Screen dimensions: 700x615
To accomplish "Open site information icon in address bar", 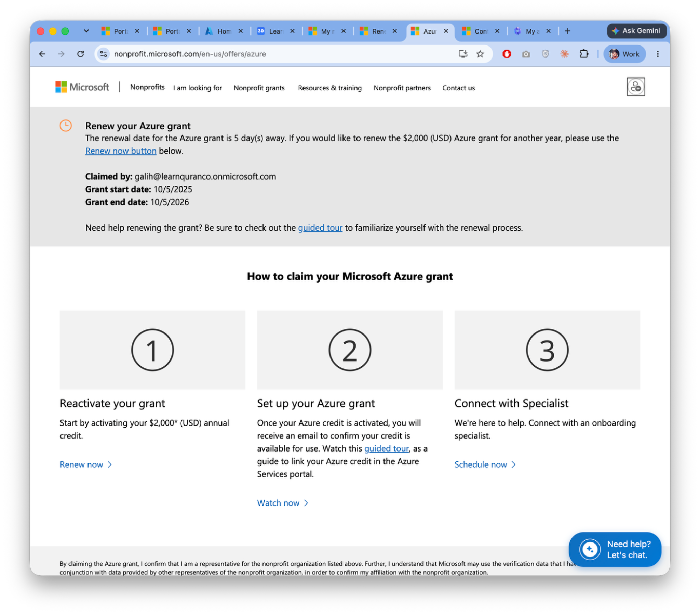I will click(104, 54).
